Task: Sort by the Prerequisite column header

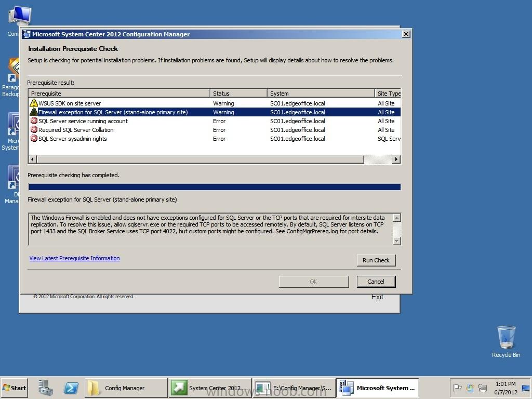Action: [119, 94]
